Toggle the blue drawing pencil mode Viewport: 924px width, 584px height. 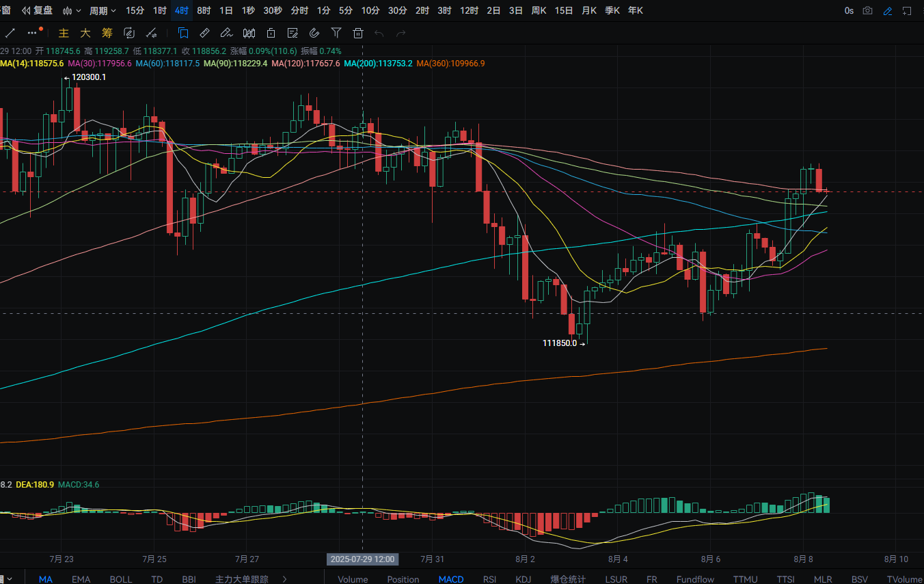click(x=887, y=11)
